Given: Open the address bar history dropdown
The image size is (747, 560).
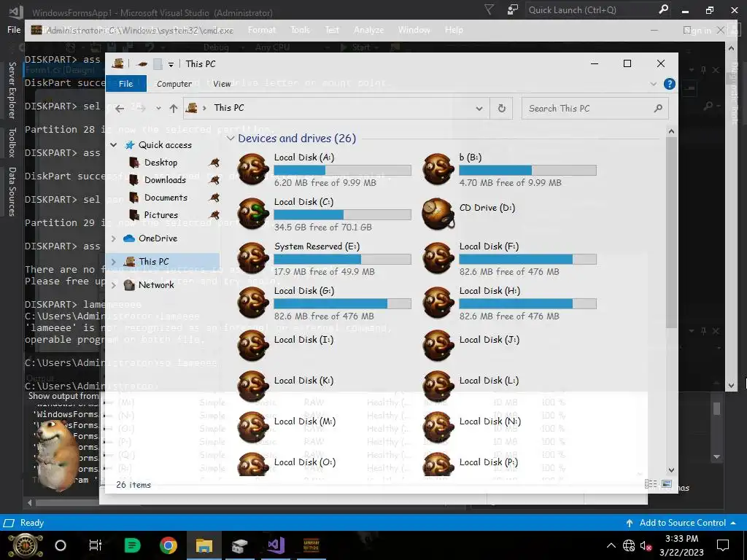Looking at the screenshot, I should coord(479,109).
